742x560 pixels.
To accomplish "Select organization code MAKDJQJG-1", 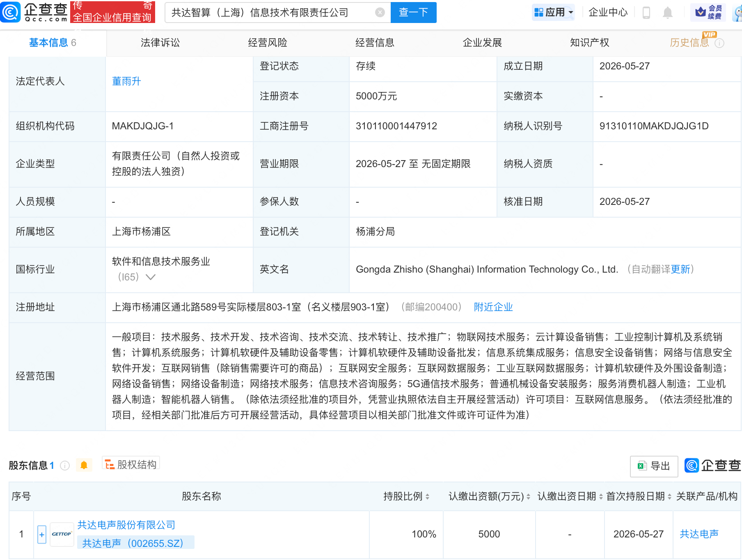I will click(x=142, y=126).
